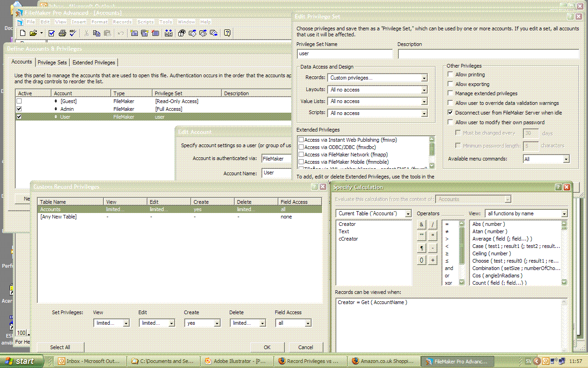
Task: Open Field Access privileges dropdown
Action: (x=294, y=323)
